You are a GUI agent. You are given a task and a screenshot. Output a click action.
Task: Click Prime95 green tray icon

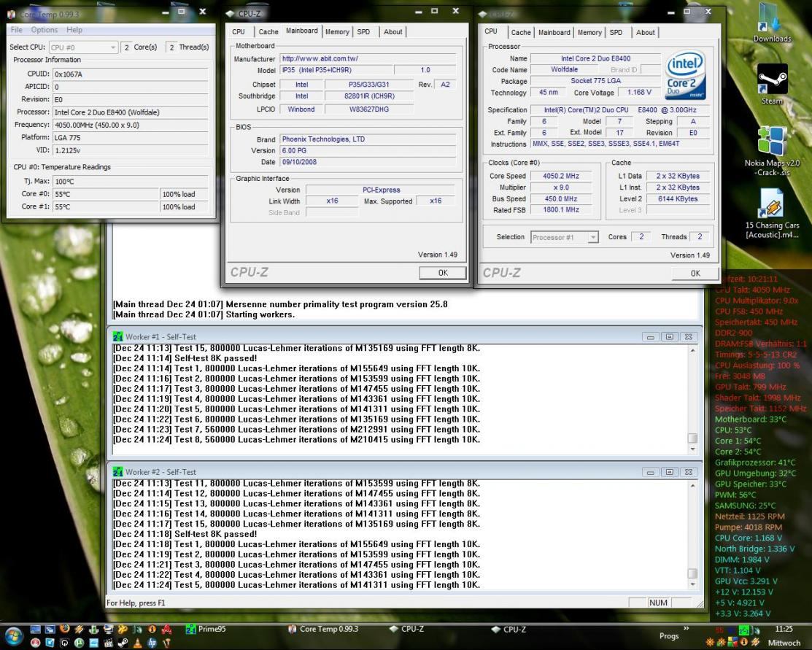(x=744, y=630)
